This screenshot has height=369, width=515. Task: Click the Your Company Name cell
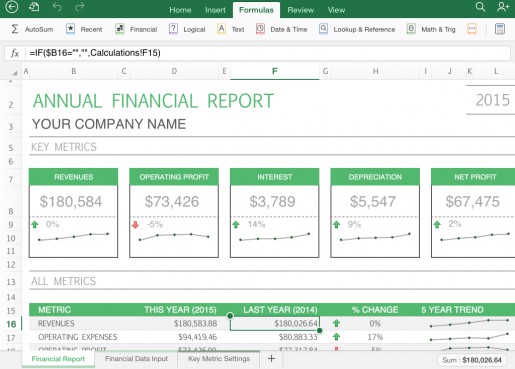point(109,124)
